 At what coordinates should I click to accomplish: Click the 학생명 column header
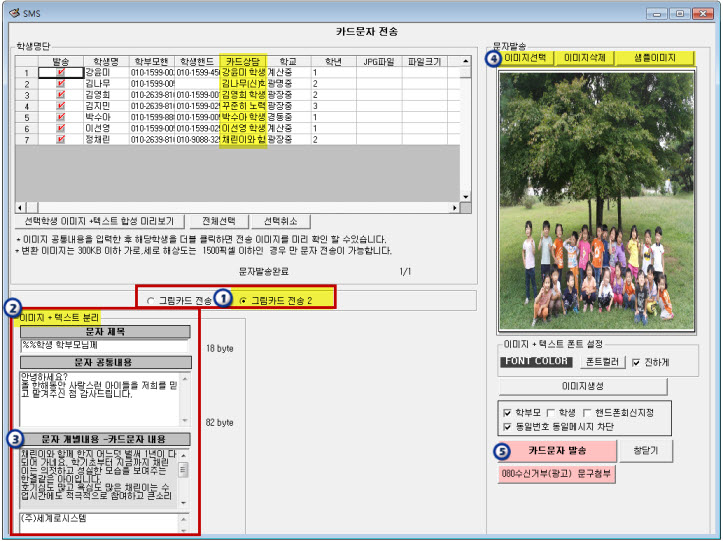point(106,61)
